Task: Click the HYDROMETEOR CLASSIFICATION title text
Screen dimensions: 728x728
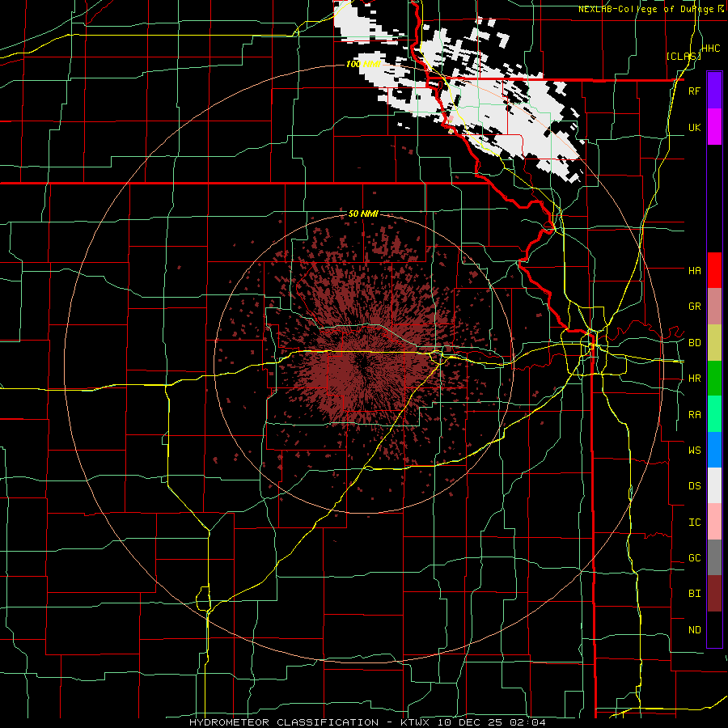Action: (284, 722)
